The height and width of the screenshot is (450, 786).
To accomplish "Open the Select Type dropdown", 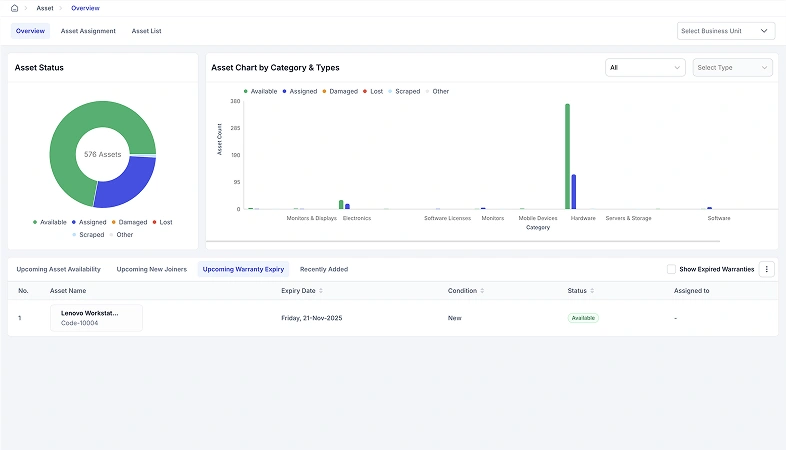I will pyautogui.click(x=732, y=68).
